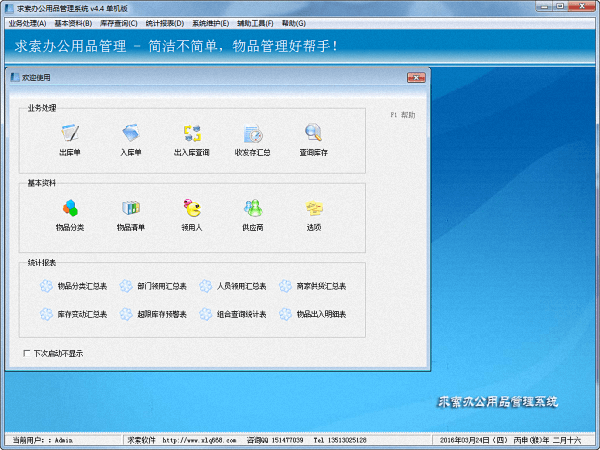Open the 收发存汇总 icon
The width and height of the screenshot is (600, 450).
(x=253, y=133)
